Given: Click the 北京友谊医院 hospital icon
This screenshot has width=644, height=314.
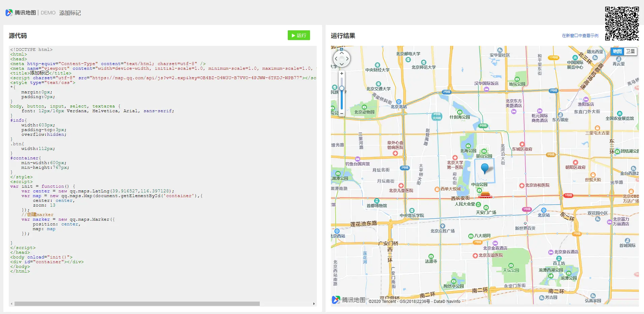Looking at the screenshot, I should 475,256.
